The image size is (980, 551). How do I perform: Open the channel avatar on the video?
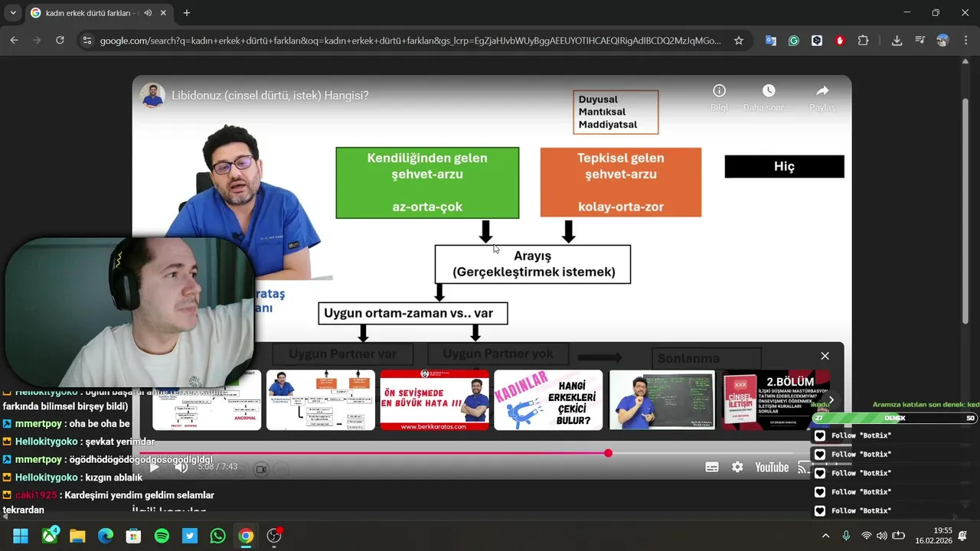click(152, 96)
